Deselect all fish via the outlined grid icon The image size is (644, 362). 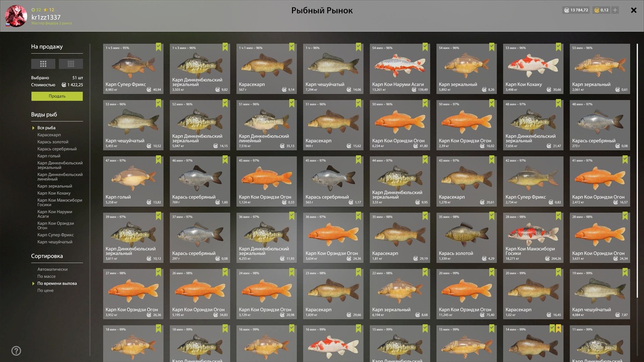tap(71, 64)
